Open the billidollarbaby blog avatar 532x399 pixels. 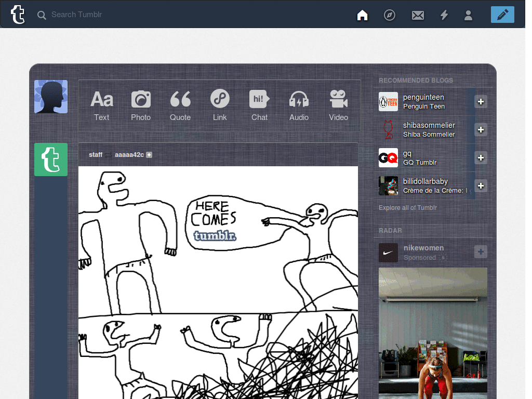(388, 185)
